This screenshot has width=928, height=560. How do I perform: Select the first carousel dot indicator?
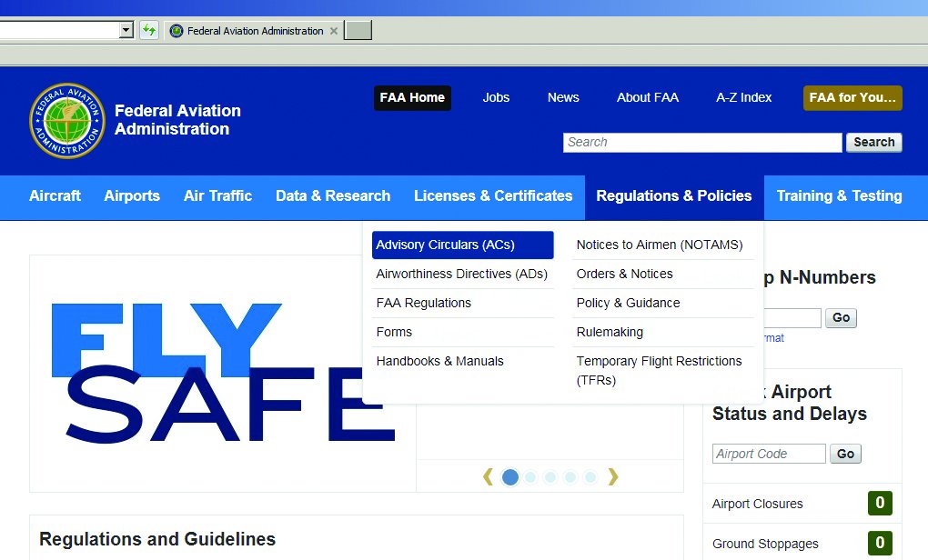pos(510,477)
